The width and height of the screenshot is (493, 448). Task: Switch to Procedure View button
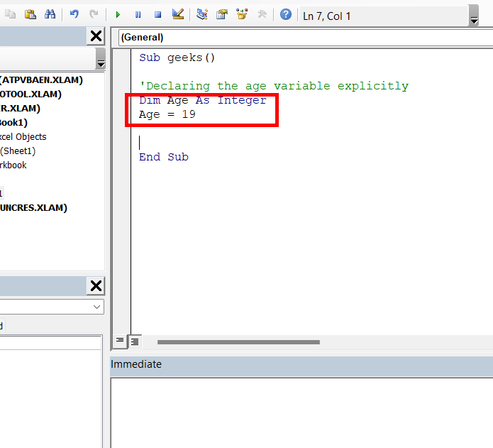pos(120,342)
